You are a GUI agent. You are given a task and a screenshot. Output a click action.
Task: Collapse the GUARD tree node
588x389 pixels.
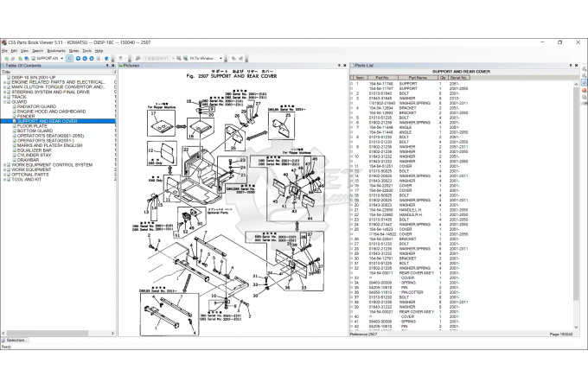[4, 101]
